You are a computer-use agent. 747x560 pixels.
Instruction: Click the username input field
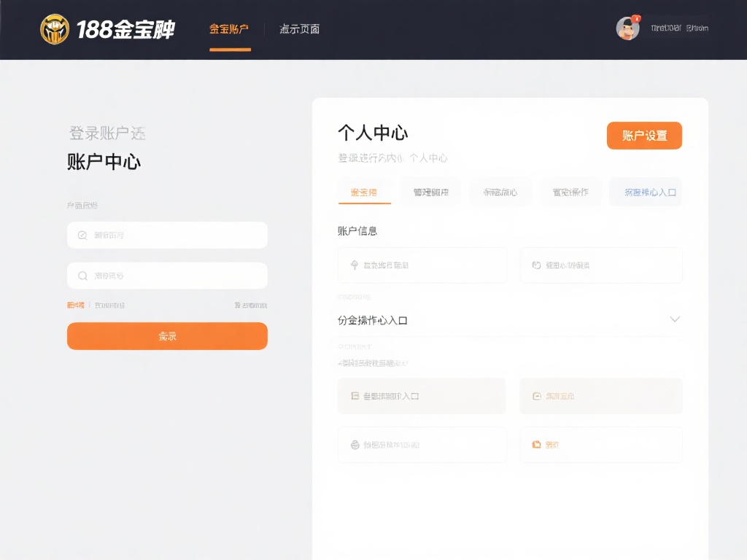click(167, 235)
